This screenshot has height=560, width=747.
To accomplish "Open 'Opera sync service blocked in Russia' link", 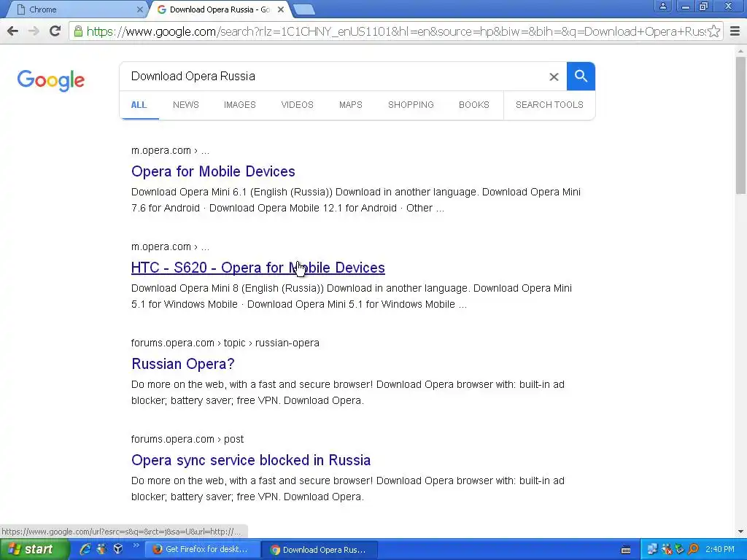I will (x=251, y=460).
